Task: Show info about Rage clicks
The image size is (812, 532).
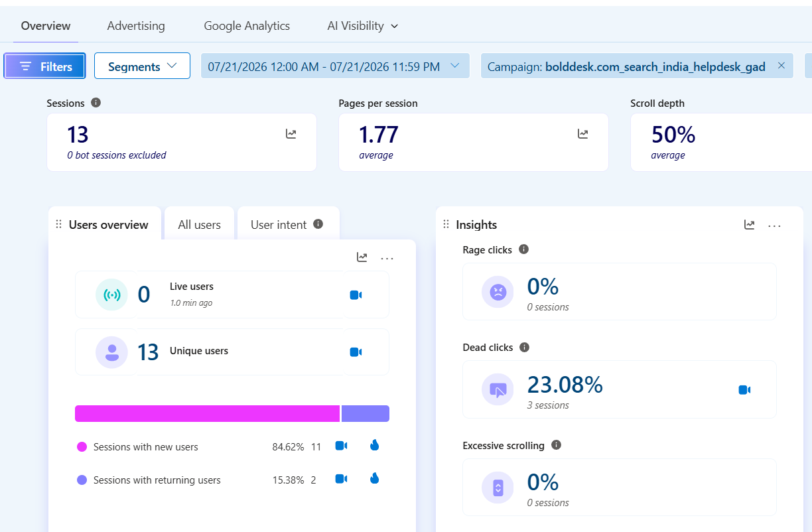Action: [523, 249]
